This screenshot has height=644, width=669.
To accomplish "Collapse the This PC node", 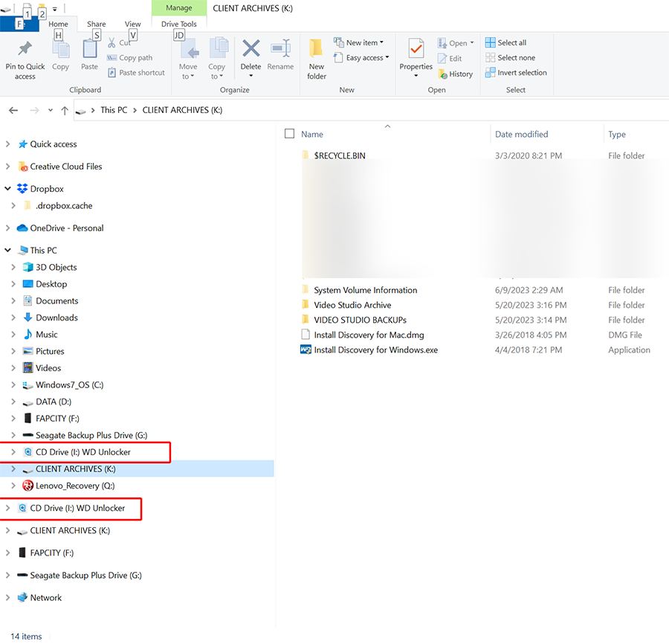I will coord(7,250).
